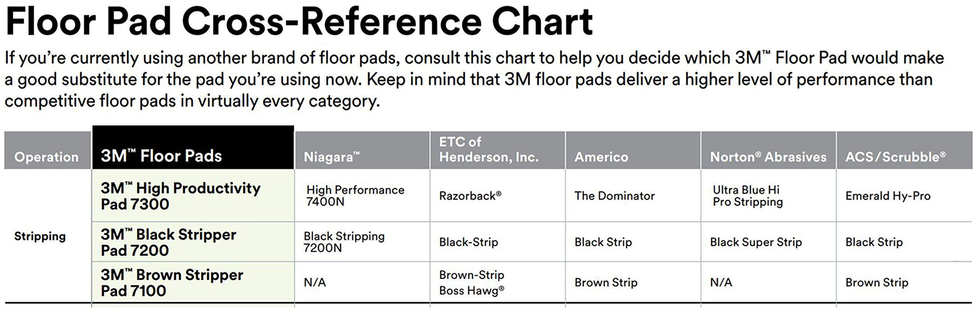Click the Americo column header
Image resolution: width=980 pixels, height=311 pixels.
(601, 157)
